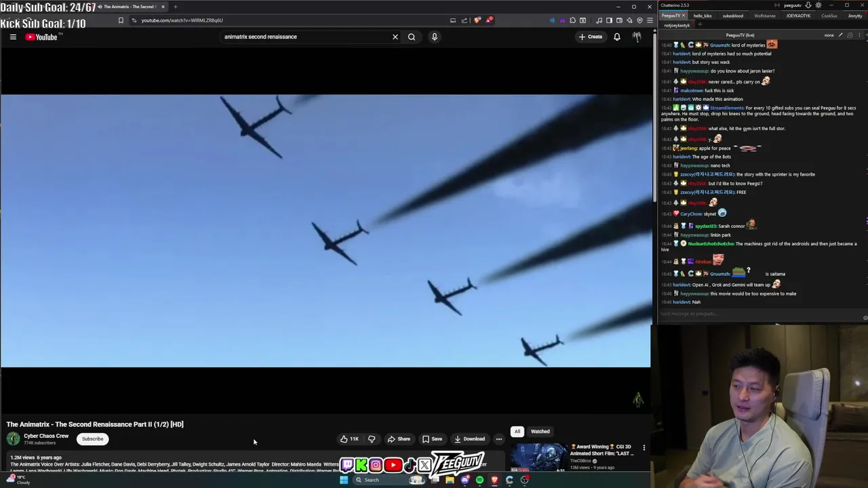Select the Watched filter chip

click(x=540, y=431)
